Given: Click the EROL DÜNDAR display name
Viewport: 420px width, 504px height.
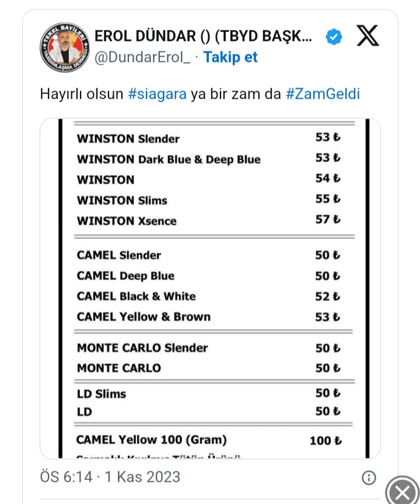Looking at the screenshot, I should [203, 36].
